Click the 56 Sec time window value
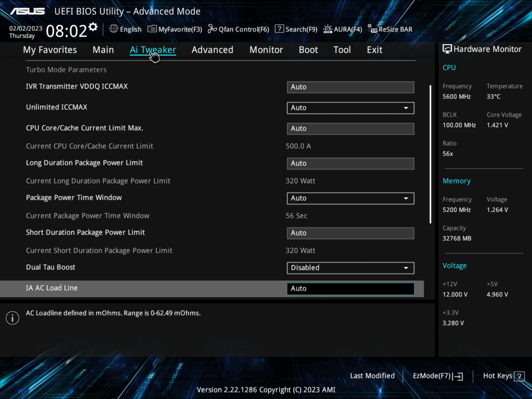Screen dimensions: 532x399 pyautogui.click(x=296, y=216)
